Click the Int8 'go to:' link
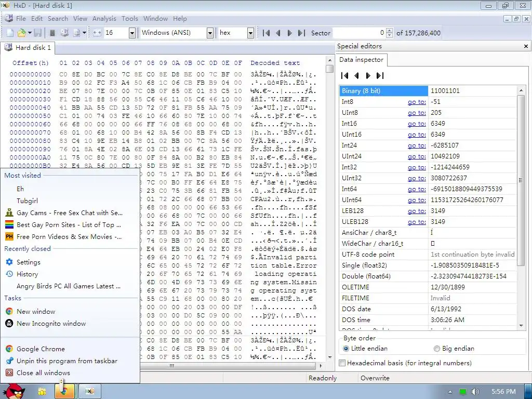The width and height of the screenshot is (532, 399). point(417,102)
